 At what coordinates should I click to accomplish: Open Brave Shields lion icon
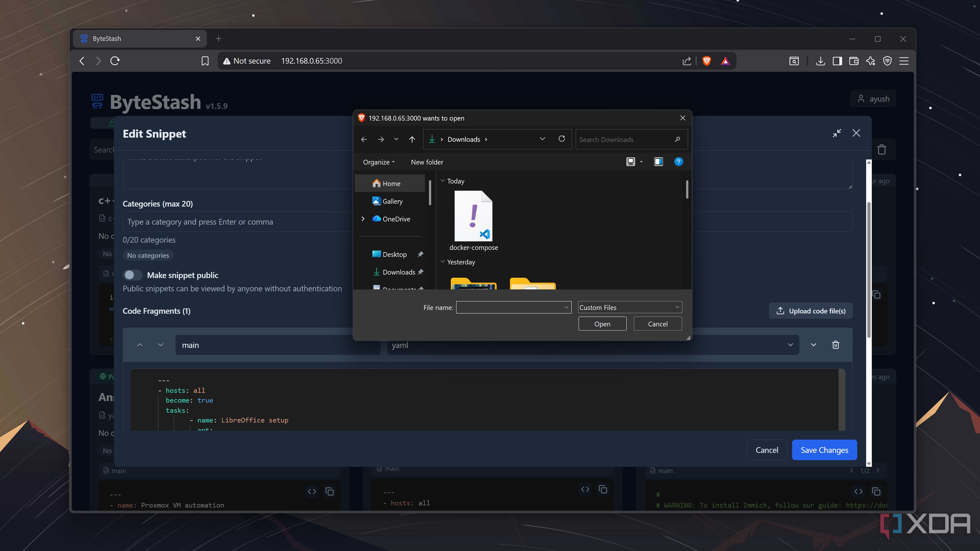point(706,61)
